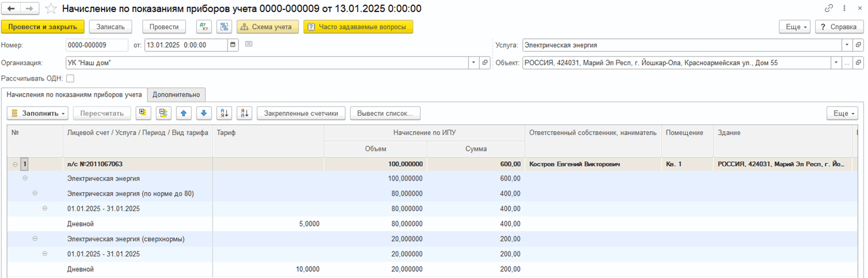Viewport: 868px width, 278px height.
Task: Move row down with blue arrow
Action: pos(204,113)
